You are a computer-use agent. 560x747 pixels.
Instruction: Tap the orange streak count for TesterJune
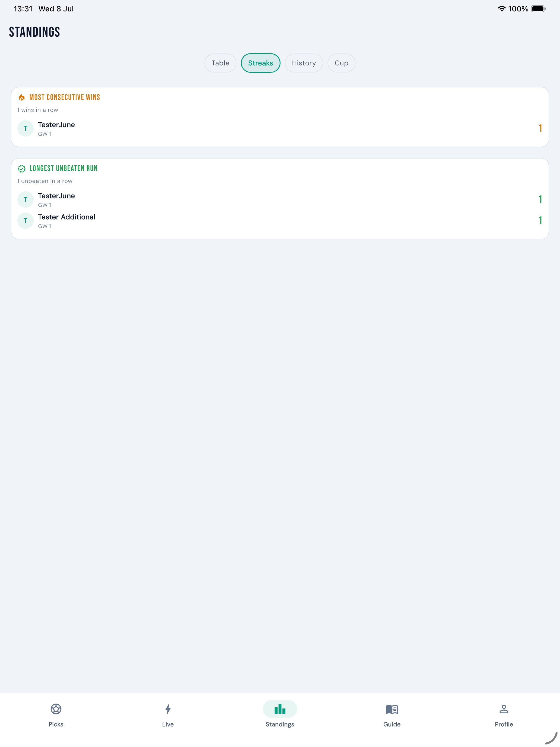pos(540,128)
